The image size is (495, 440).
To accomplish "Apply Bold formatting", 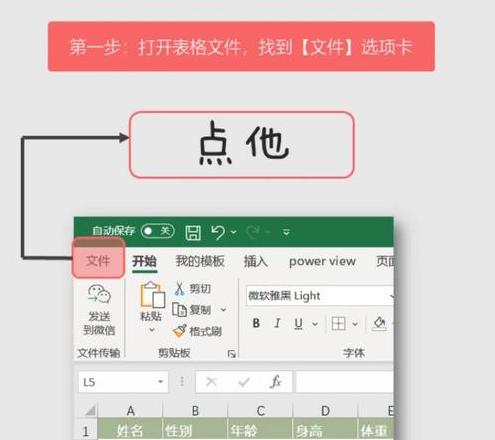I will (256, 323).
